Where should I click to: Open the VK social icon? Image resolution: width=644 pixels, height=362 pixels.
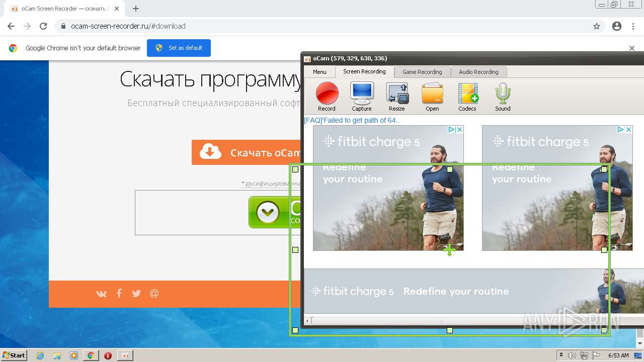click(x=102, y=294)
